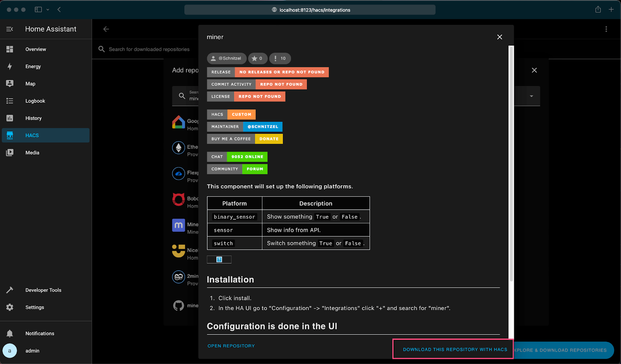Click the Installation heading
This screenshot has height=364, width=621.
tap(231, 279)
